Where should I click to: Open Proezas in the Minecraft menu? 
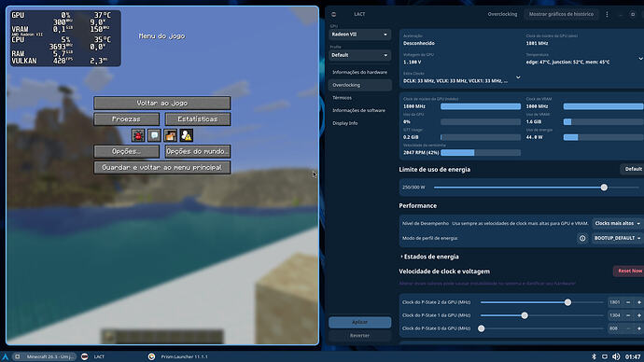(127, 119)
